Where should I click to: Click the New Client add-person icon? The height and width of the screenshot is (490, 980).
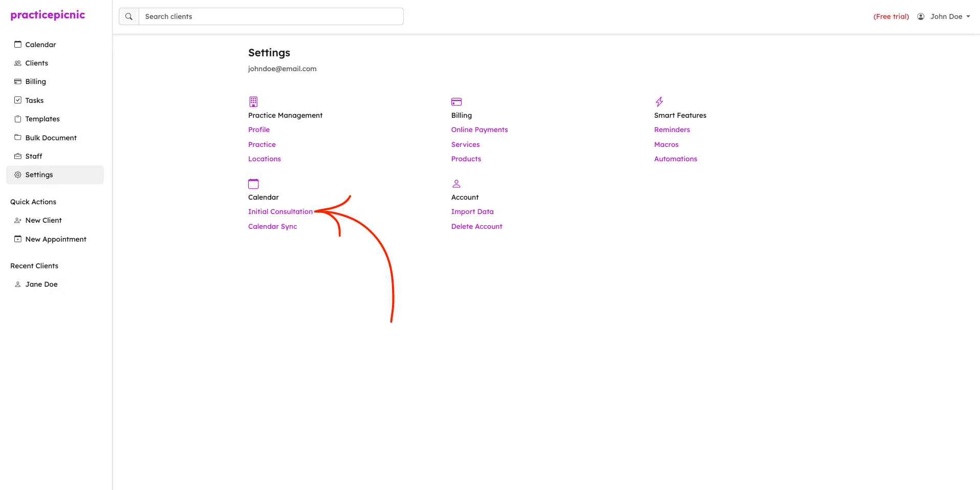(18, 220)
